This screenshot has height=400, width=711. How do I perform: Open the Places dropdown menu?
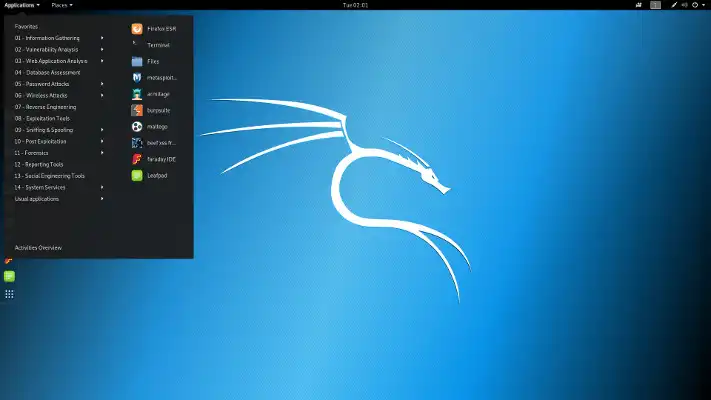pyautogui.click(x=62, y=5)
